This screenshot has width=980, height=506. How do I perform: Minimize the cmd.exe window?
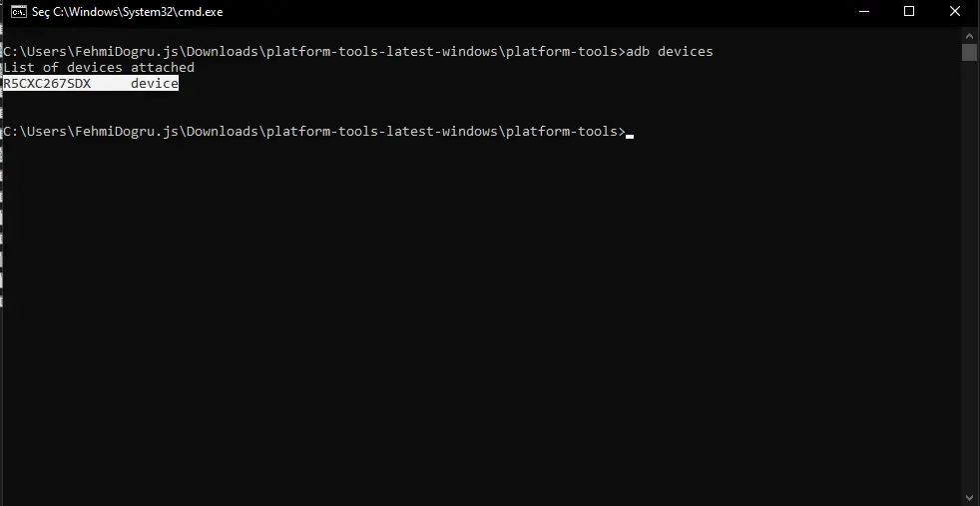pyautogui.click(x=864, y=12)
